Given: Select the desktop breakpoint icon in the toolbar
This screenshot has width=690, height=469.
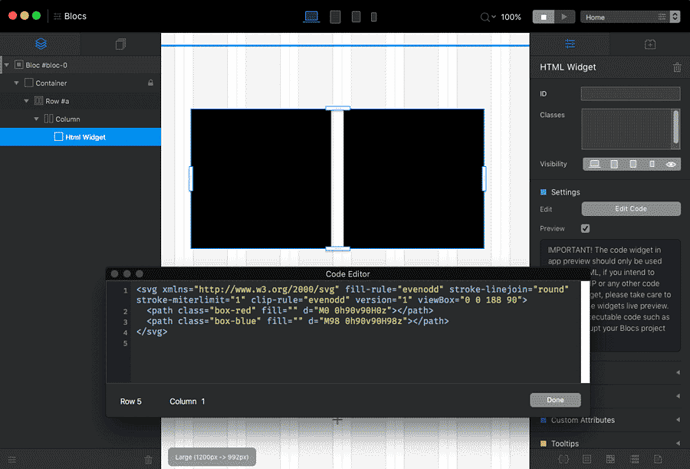Looking at the screenshot, I should [x=311, y=17].
